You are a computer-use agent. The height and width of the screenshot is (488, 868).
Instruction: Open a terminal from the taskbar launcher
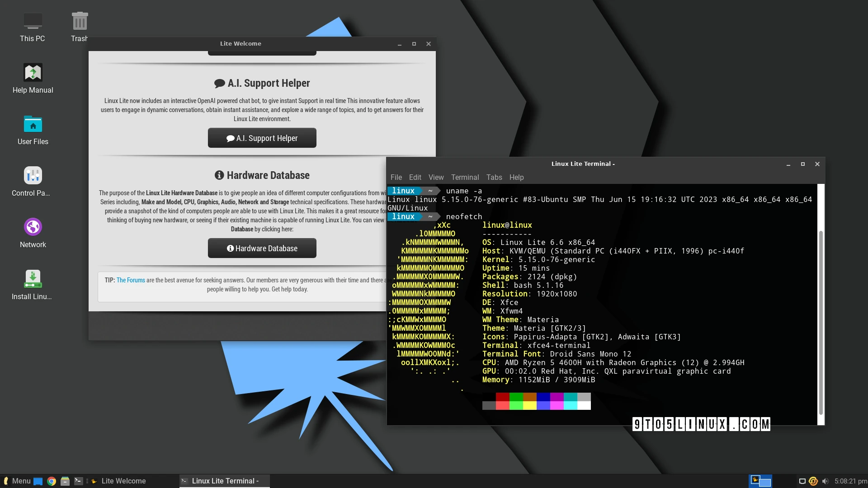pos(79,481)
